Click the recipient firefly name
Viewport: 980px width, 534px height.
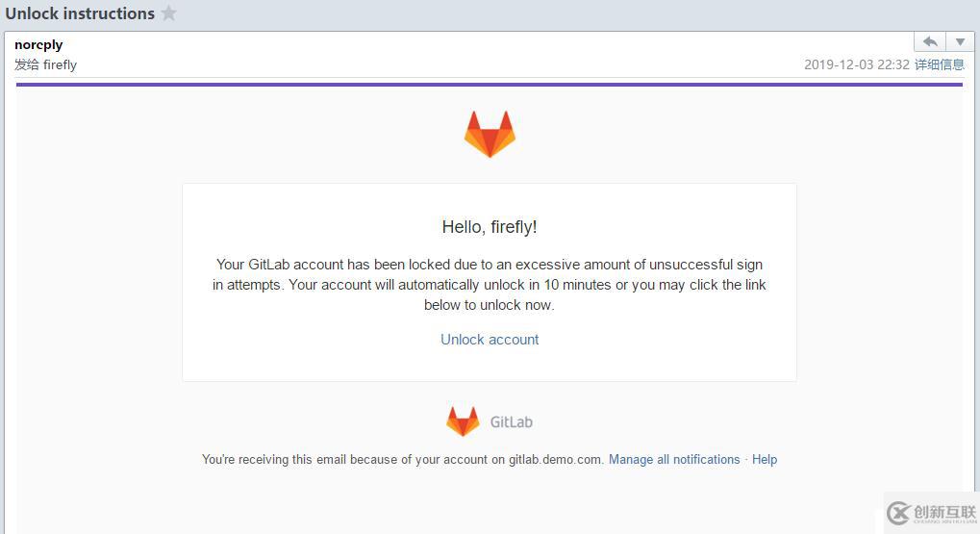tap(60, 65)
